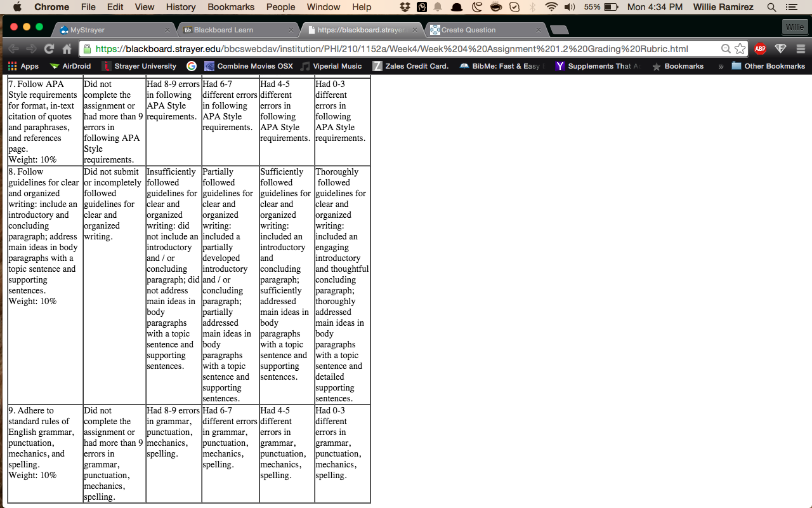Switch to the Create Question tab
Screen dimensions: 812x508
485,30
